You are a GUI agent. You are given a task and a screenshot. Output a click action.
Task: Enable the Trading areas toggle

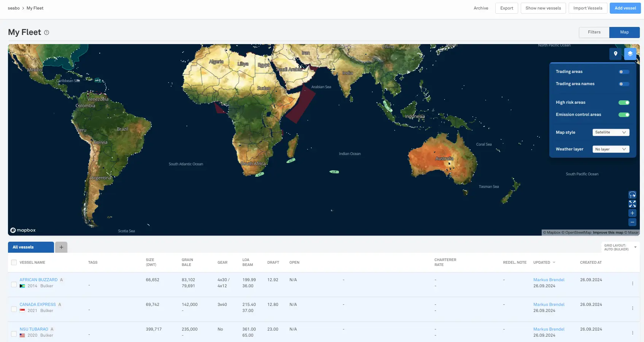tap(623, 72)
